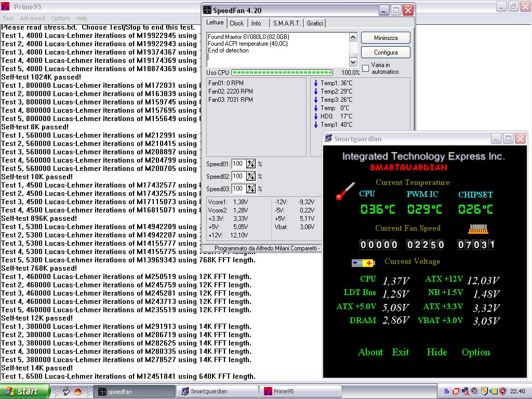The width and height of the screenshot is (532, 399).
Task: Click the HD0 17°C down arrow icon
Action: coord(316,116)
